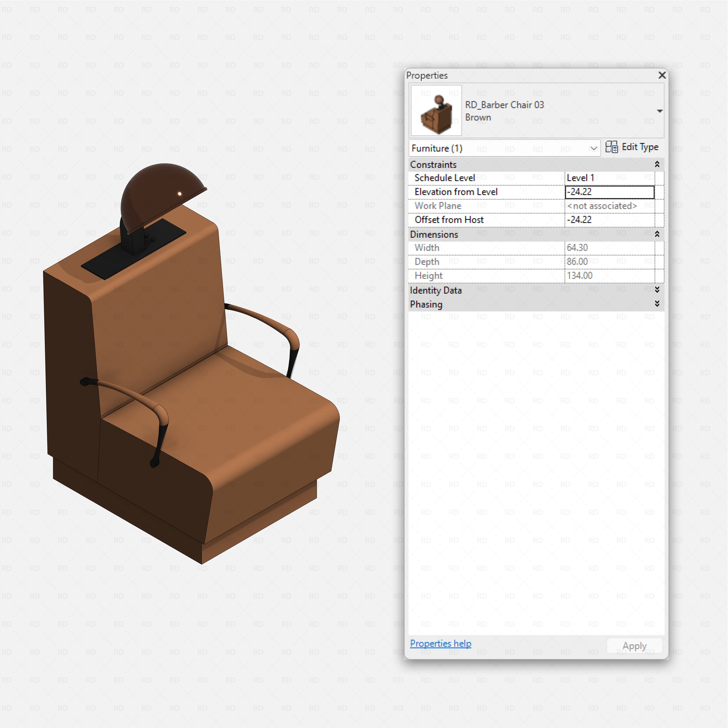Viewport: 728px width, 728px height.
Task: Click the Brown type name label
Action: (x=478, y=117)
